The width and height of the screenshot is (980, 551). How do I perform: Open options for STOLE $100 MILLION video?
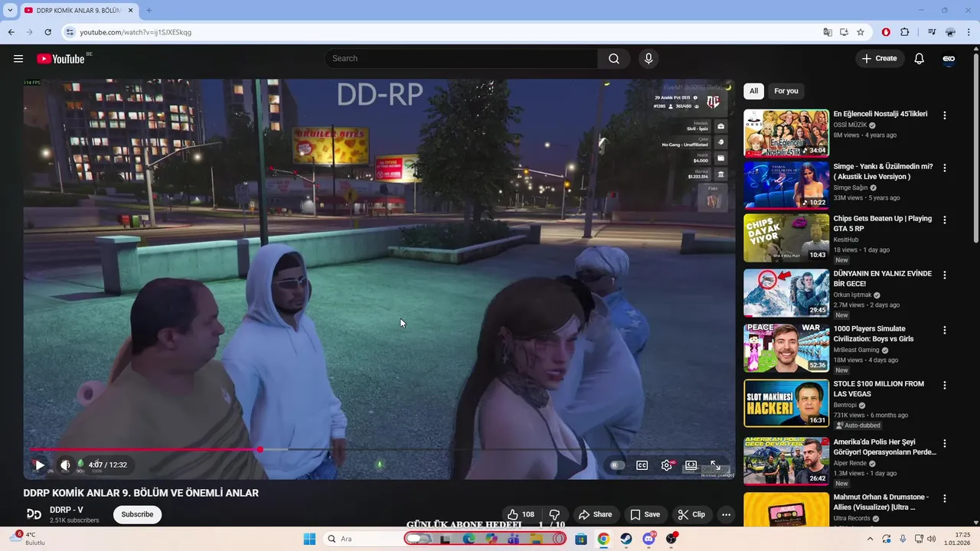click(945, 385)
